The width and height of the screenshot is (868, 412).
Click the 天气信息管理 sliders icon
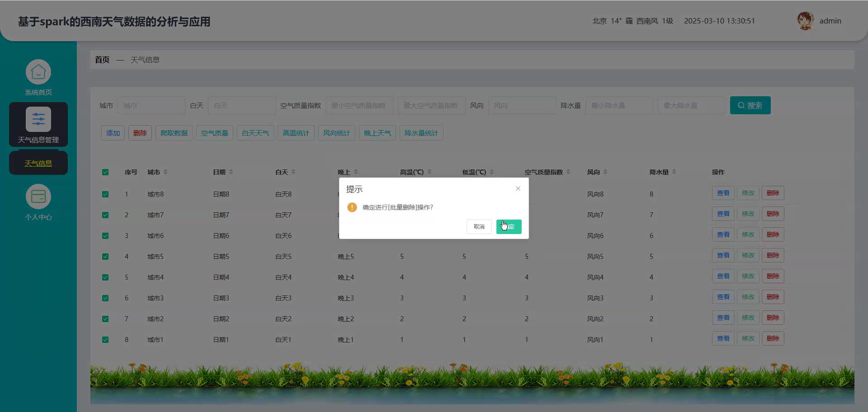38,119
